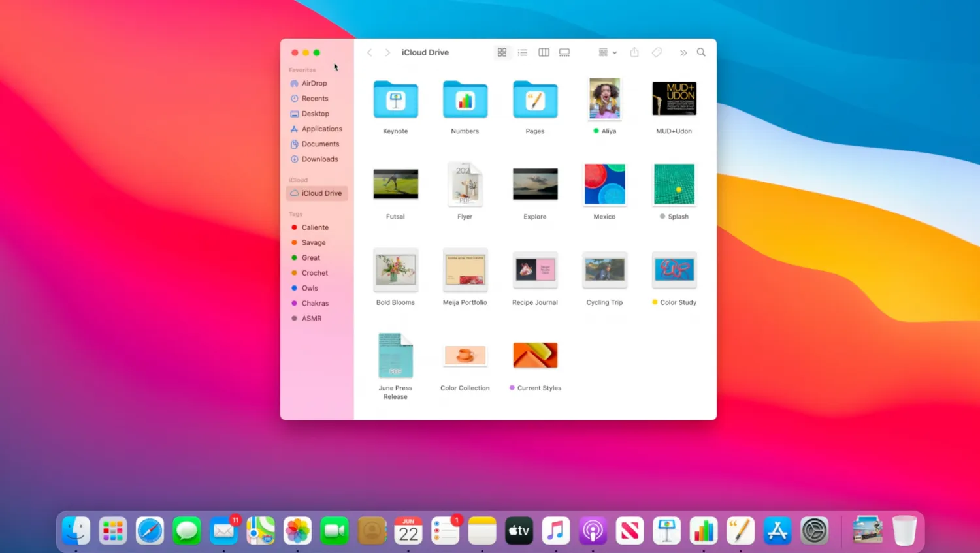
Task: Filter by the red Caliente tag
Action: pyautogui.click(x=315, y=227)
